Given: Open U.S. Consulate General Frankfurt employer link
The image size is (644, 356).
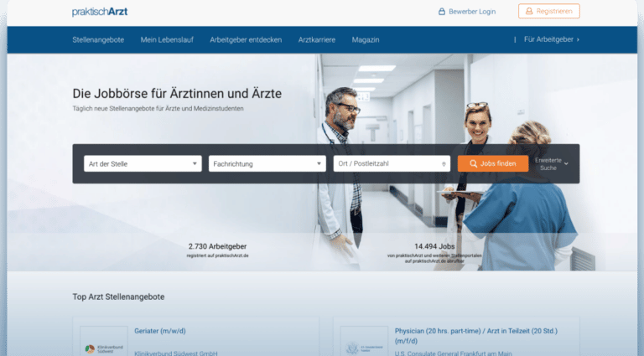Looking at the screenshot, I should click(453, 353).
